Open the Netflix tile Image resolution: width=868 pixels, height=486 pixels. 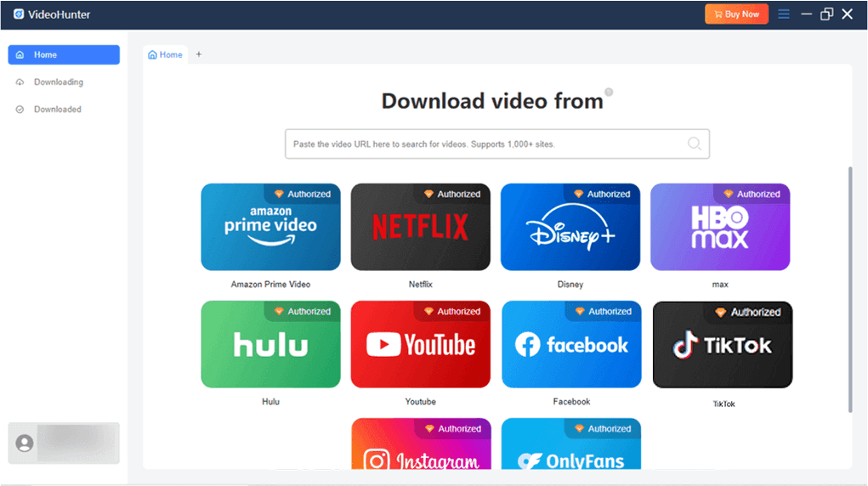[420, 227]
